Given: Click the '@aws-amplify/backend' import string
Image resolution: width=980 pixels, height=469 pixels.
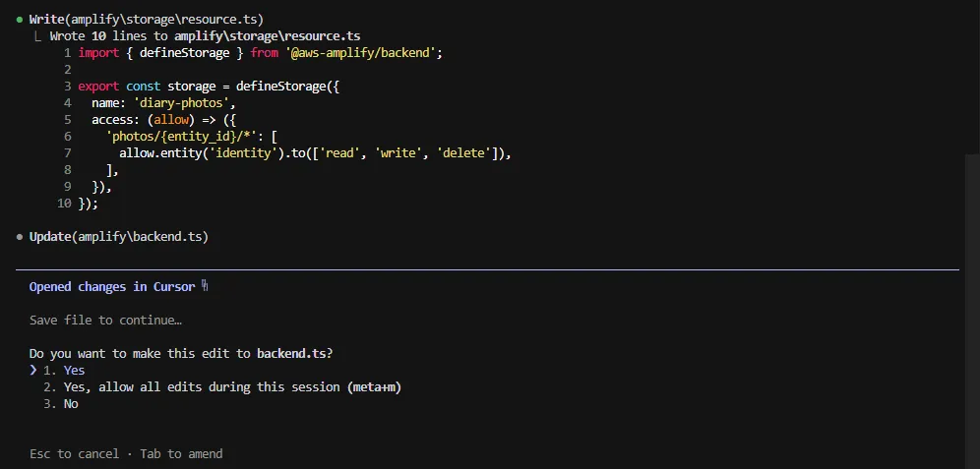Looking at the screenshot, I should (362, 53).
